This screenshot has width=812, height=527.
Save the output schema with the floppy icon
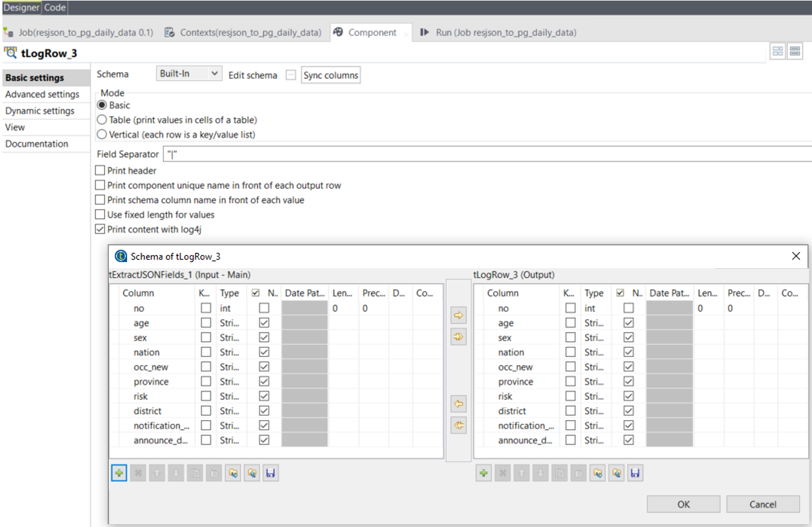point(635,473)
